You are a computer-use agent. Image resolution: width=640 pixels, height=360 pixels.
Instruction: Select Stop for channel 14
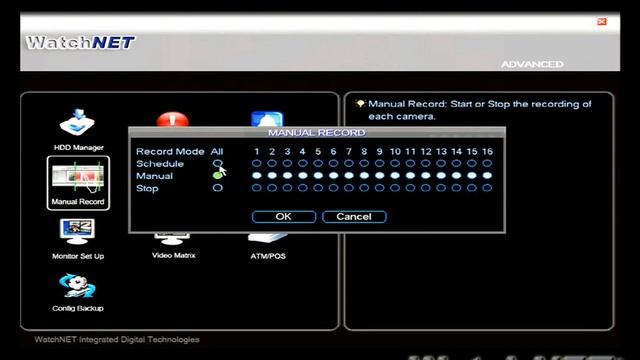pyautogui.click(x=456, y=188)
